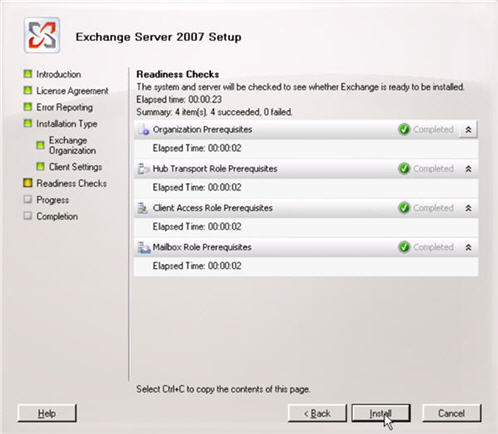498x434 pixels.
Task: Click the Mailbox Role Prerequisites header text
Action: point(202,248)
